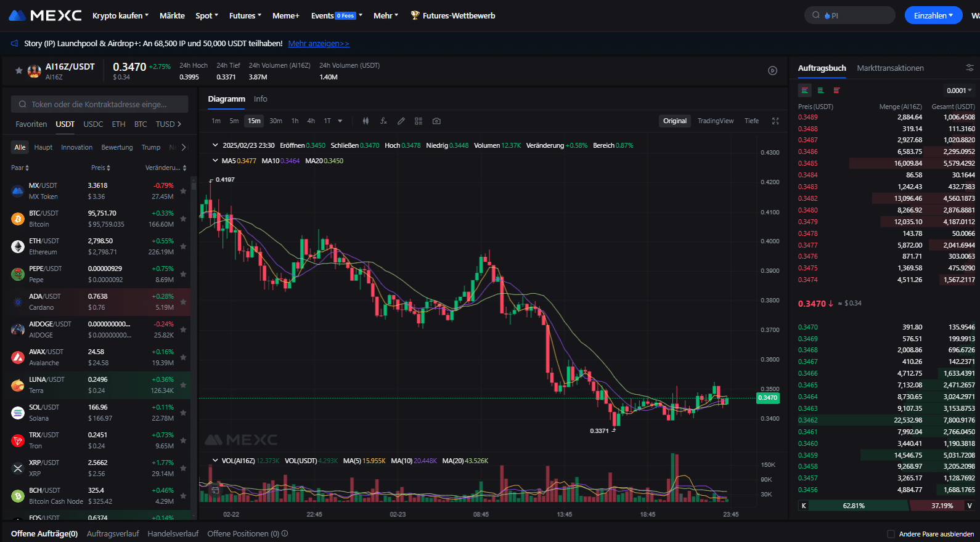Change order book precision 0.0001 dropdown
Screen dimensions: 980x542
(959, 91)
